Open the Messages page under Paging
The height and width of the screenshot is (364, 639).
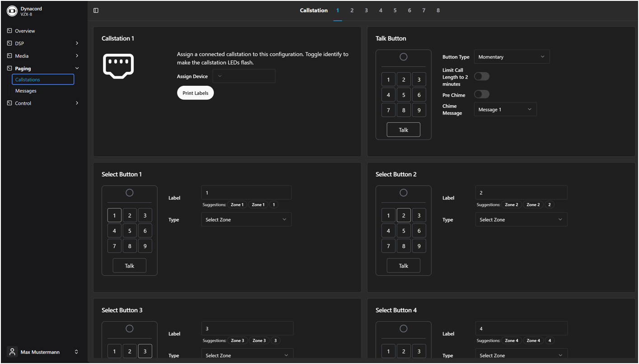pyautogui.click(x=26, y=91)
